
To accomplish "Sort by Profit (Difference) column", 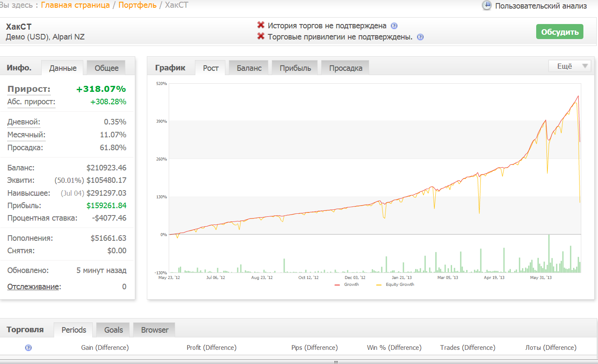I will coord(212,348).
